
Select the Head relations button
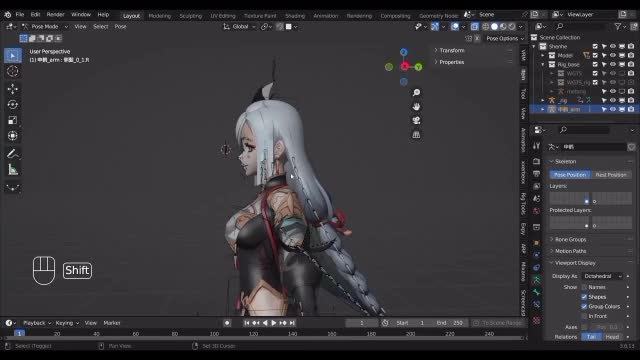pyautogui.click(x=612, y=337)
